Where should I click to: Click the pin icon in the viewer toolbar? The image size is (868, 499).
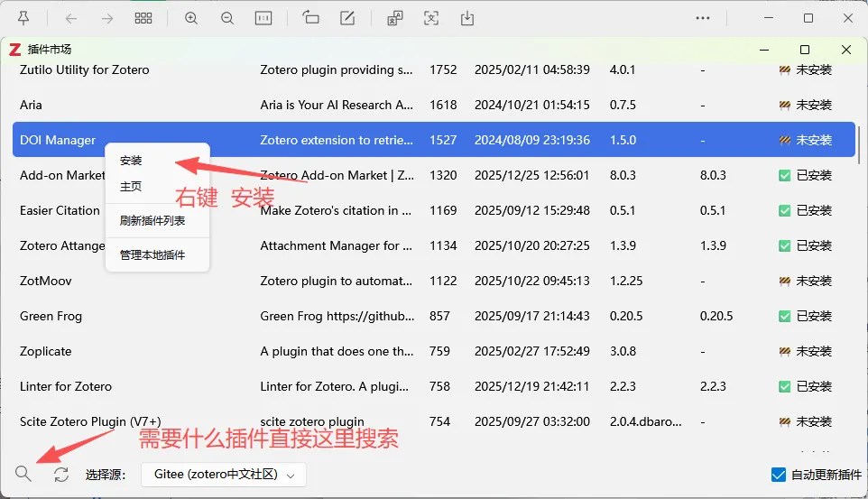23,18
